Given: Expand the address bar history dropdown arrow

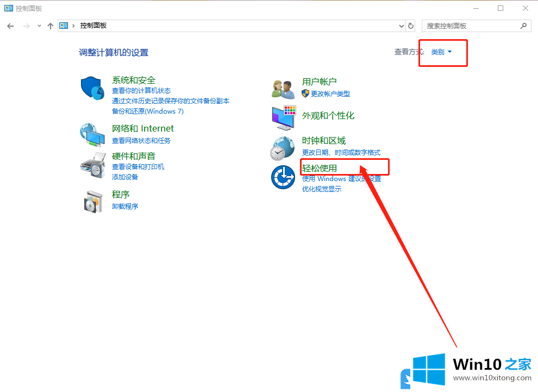Looking at the screenshot, I should pyautogui.click(x=401, y=26).
